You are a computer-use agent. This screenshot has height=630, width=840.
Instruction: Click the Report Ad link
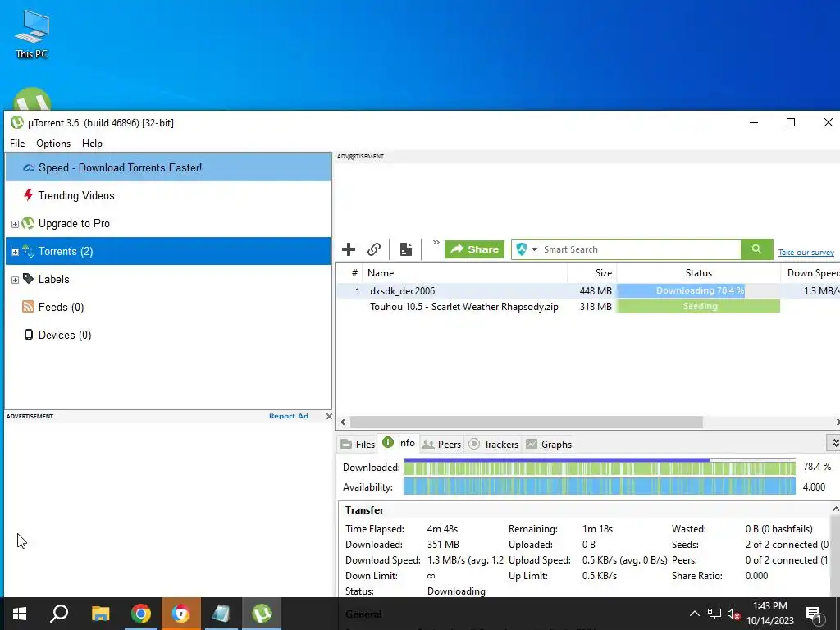tap(288, 416)
